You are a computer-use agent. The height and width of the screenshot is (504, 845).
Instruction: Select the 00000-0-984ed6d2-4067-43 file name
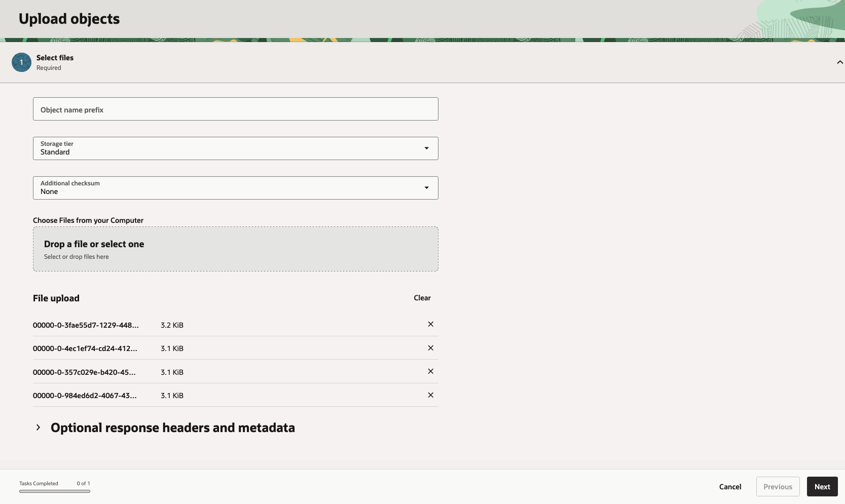pyautogui.click(x=85, y=396)
